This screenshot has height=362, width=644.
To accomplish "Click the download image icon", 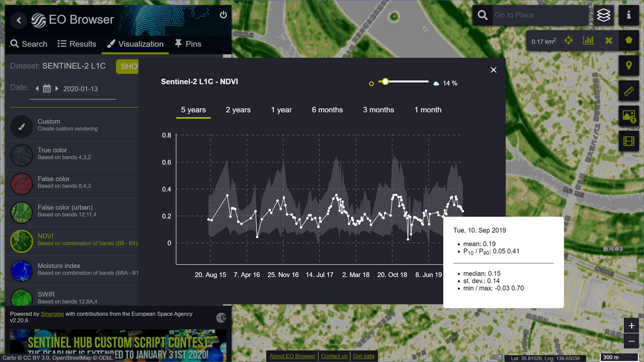I will [x=629, y=116].
